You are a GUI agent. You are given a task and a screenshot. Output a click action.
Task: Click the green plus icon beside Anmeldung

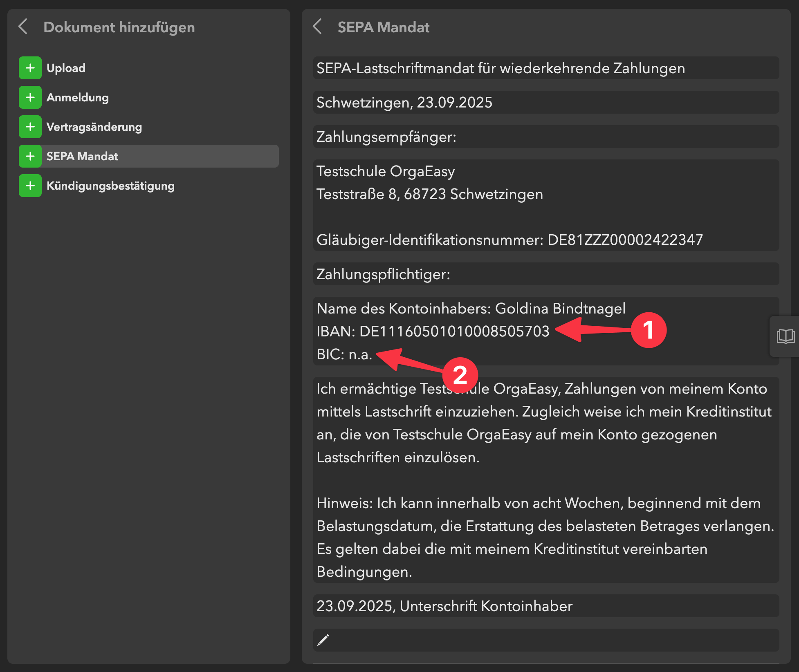[x=30, y=97]
